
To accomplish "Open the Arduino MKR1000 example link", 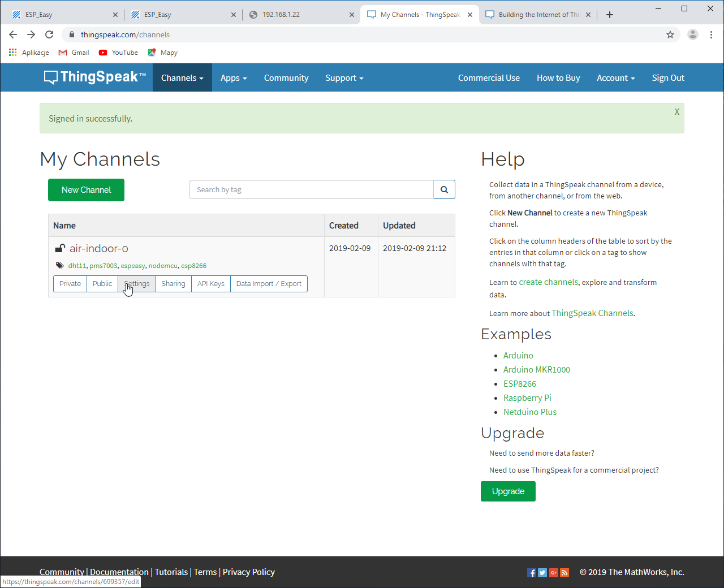I will click(537, 370).
